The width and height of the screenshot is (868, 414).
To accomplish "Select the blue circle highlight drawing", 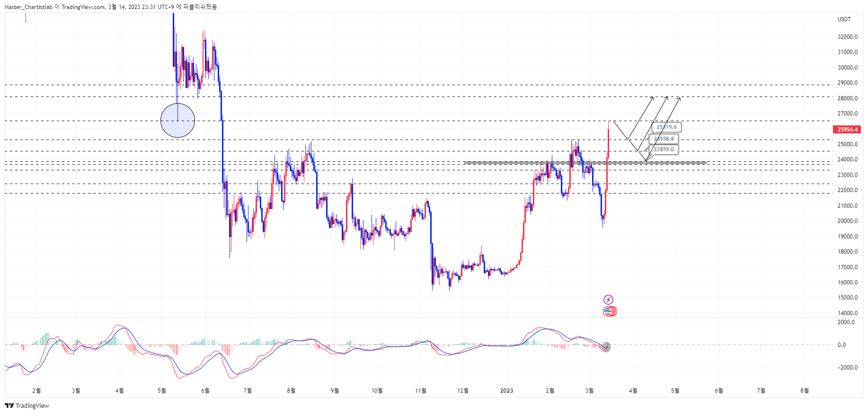I will [x=177, y=121].
